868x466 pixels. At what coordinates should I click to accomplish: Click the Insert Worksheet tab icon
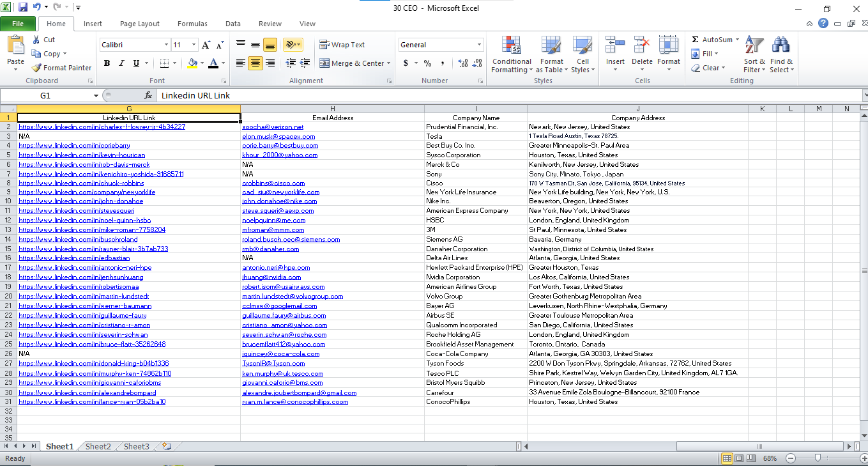167,447
